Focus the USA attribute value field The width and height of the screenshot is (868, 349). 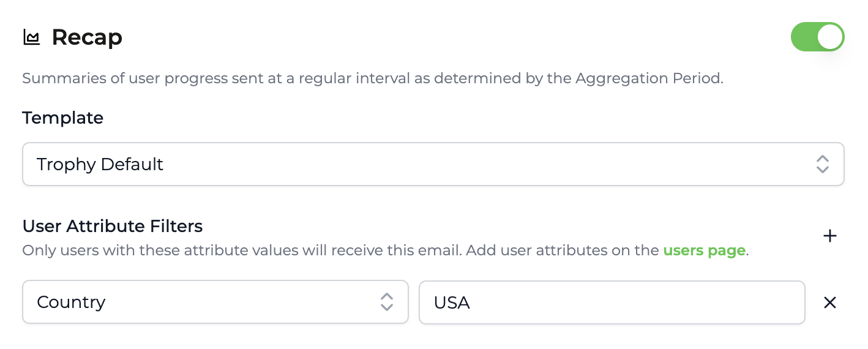coord(611,302)
